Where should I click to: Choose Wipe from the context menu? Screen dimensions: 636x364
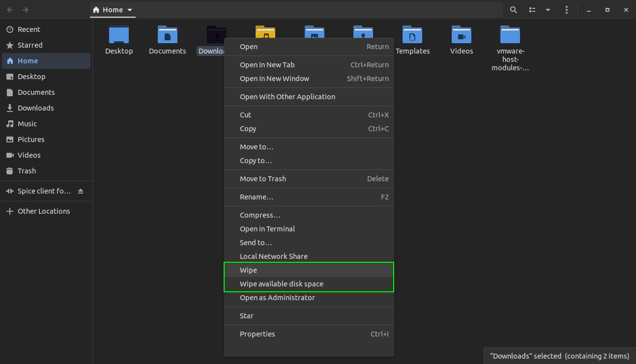pos(249,270)
